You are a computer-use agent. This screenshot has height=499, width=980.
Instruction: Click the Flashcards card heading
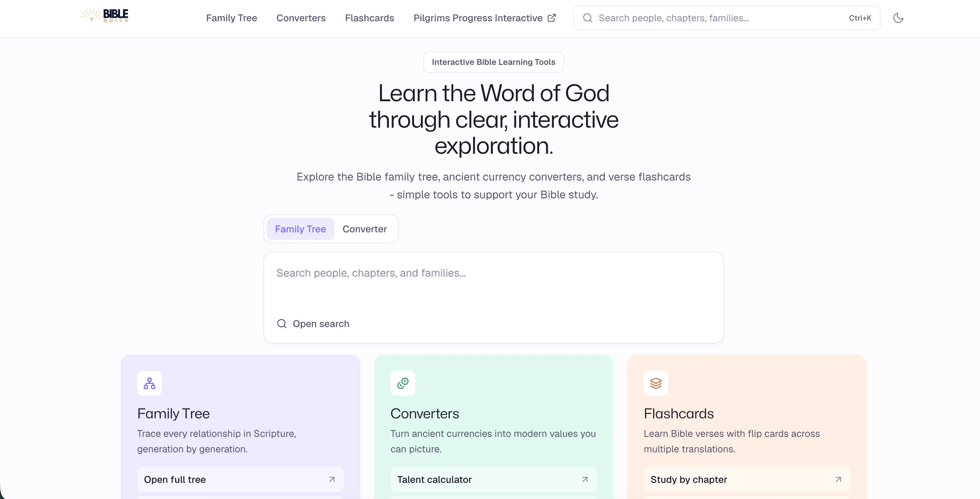coord(679,414)
